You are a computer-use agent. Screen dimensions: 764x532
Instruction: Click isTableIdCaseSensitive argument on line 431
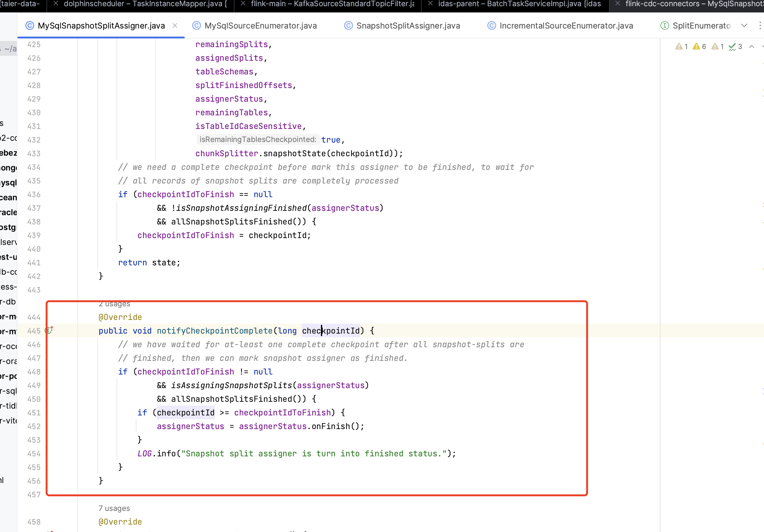click(248, 126)
